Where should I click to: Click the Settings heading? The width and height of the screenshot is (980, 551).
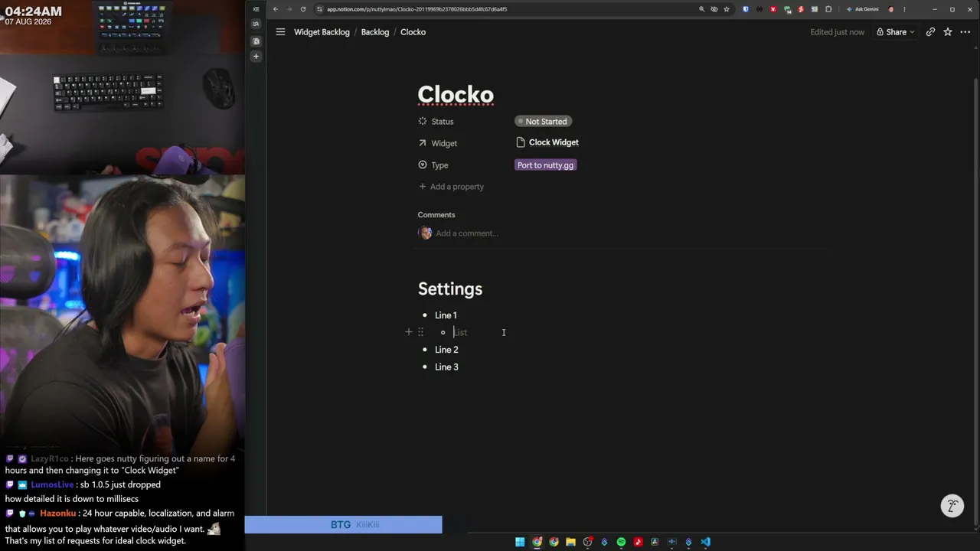coord(450,289)
